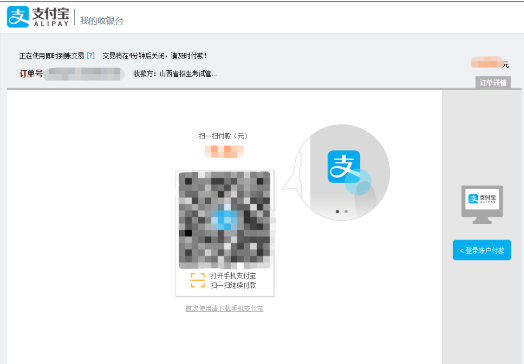Click the Alipay app icon in phone illustration
Screen dimensions: 524x364
coord(344,166)
